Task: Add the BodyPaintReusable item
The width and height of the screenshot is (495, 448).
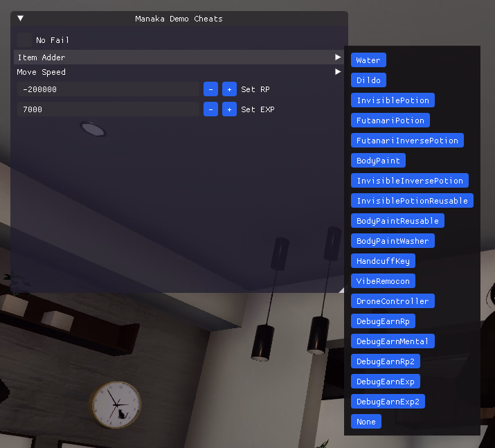Action: tap(397, 220)
